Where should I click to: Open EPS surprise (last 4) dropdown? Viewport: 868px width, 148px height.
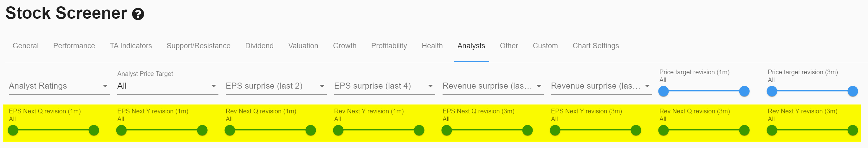point(385,86)
